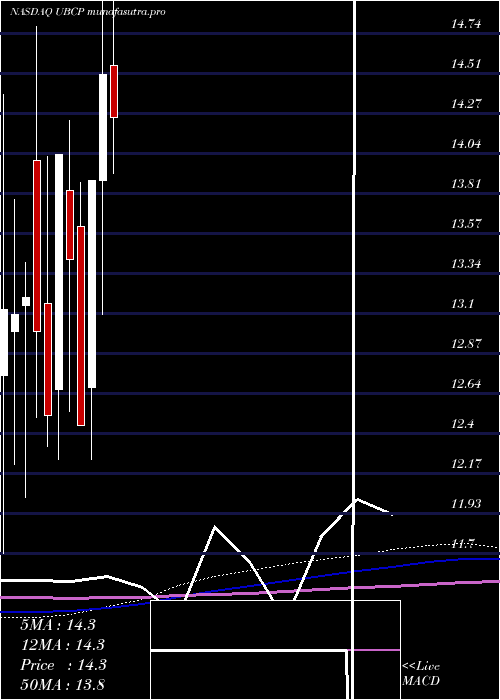500x700 pixels.
Task: Click the 5MA : 14.3 legend entry
Action: [x=58, y=625]
